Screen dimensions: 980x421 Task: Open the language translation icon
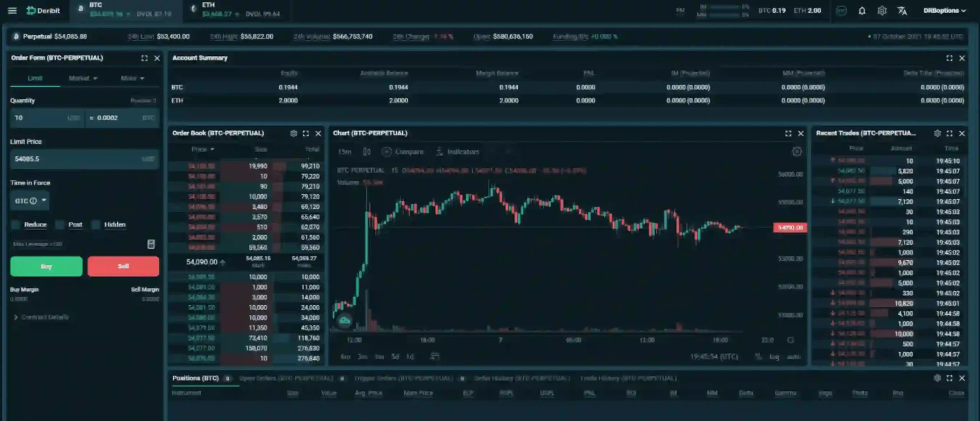[902, 11]
